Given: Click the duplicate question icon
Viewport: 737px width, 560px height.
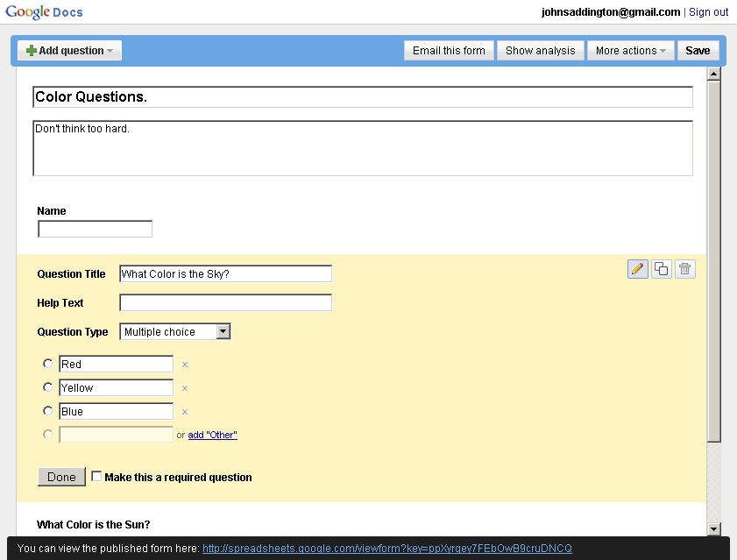Looking at the screenshot, I should tap(662, 269).
